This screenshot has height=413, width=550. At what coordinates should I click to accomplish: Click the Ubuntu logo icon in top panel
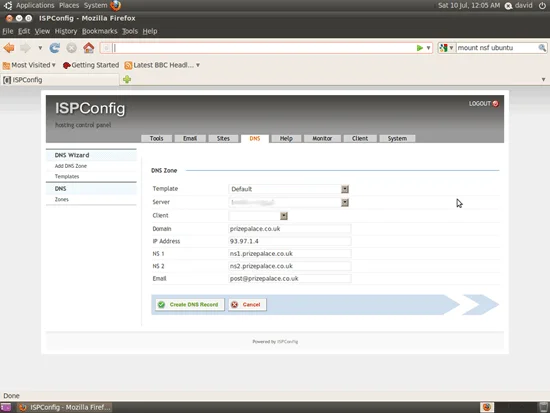(x=7, y=5)
